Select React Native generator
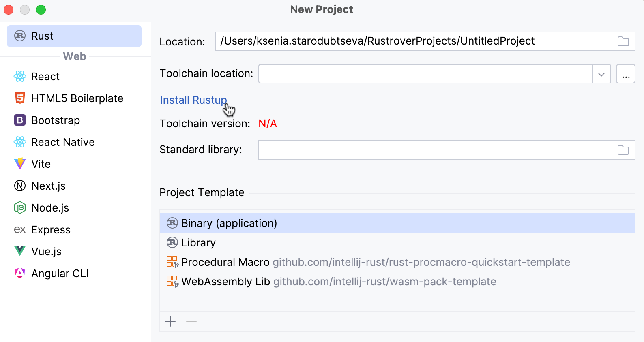This screenshot has width=644, height=342. coord(63,142)
